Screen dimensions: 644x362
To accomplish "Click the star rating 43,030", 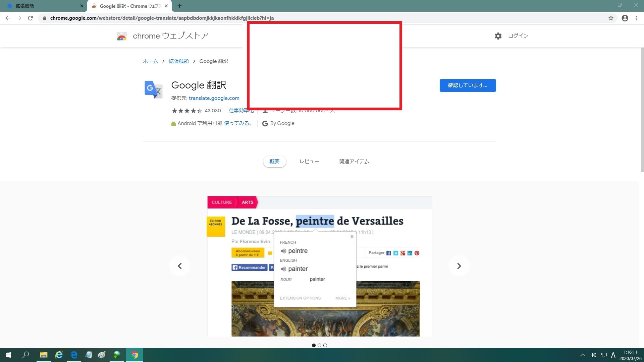I will (x=196, y=111).
